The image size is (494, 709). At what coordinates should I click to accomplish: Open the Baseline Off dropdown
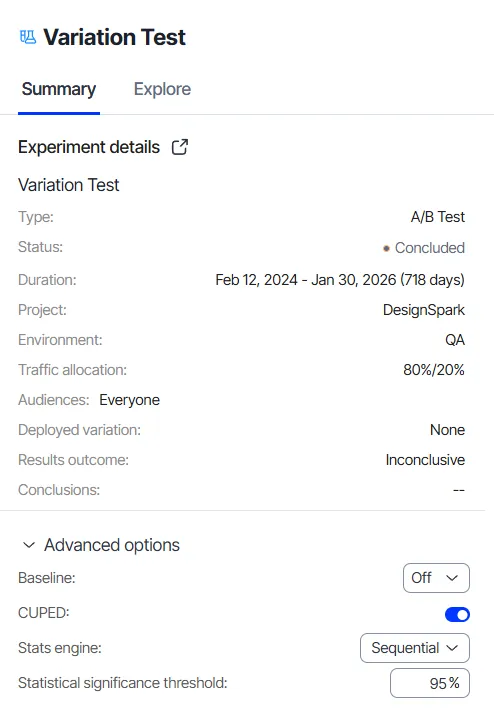pos(436,577)
